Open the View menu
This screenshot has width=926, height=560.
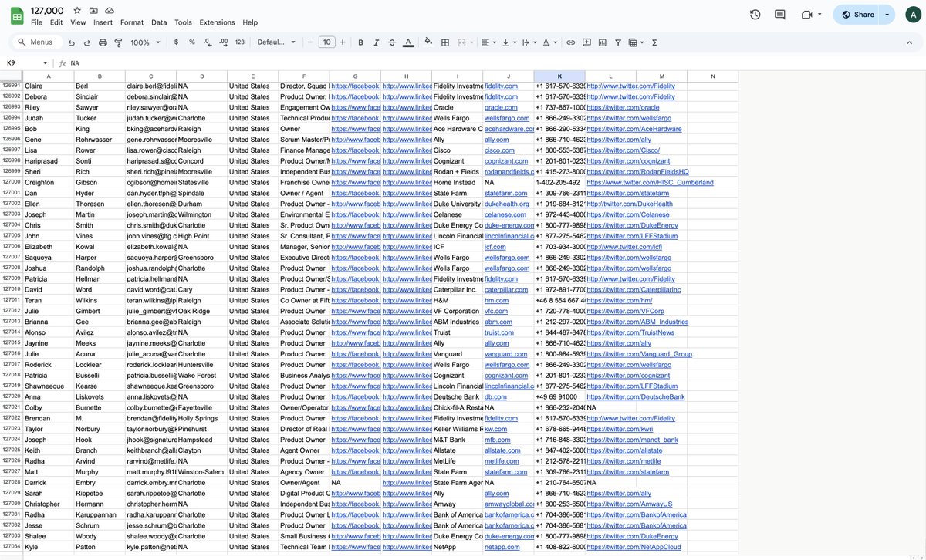(x=78, y=22)
